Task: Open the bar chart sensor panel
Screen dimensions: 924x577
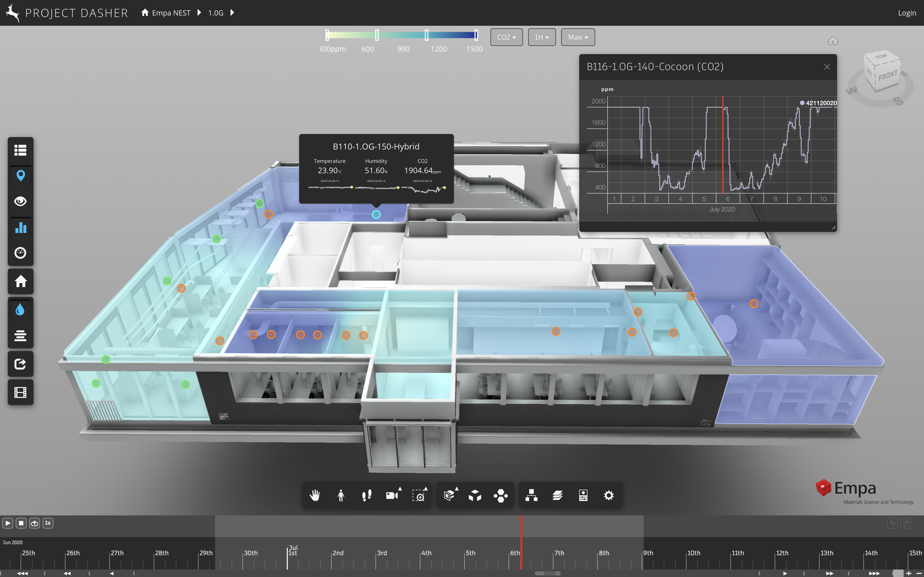Action: [x=21, y=228]
